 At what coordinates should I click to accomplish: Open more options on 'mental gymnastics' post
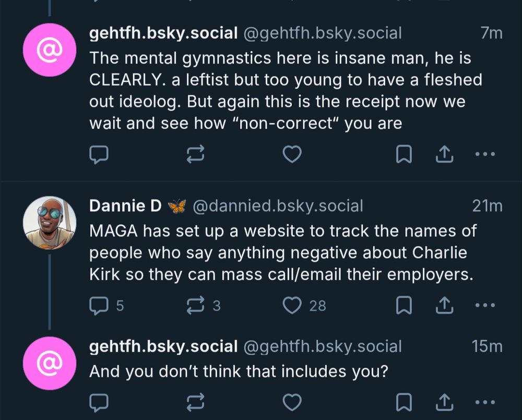(485, 154)
